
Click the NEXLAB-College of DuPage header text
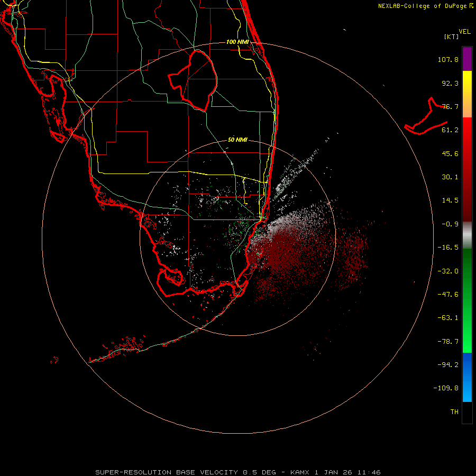[x=426, y=6]
